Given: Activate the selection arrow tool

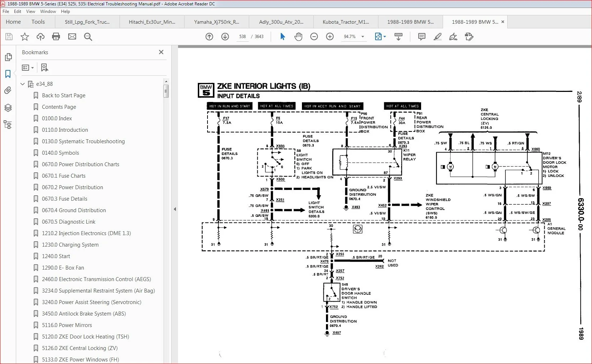Looking at the screenshot, I should coord(283,37).
